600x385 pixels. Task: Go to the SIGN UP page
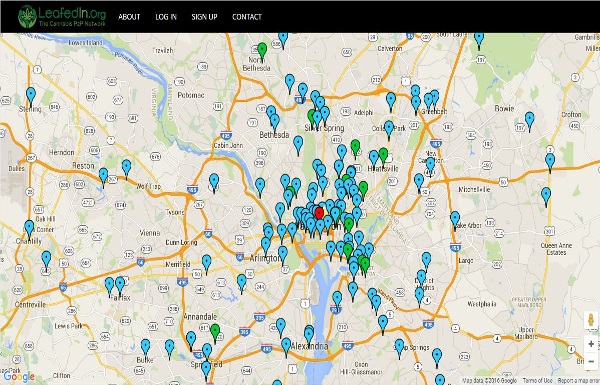(204, 17)
